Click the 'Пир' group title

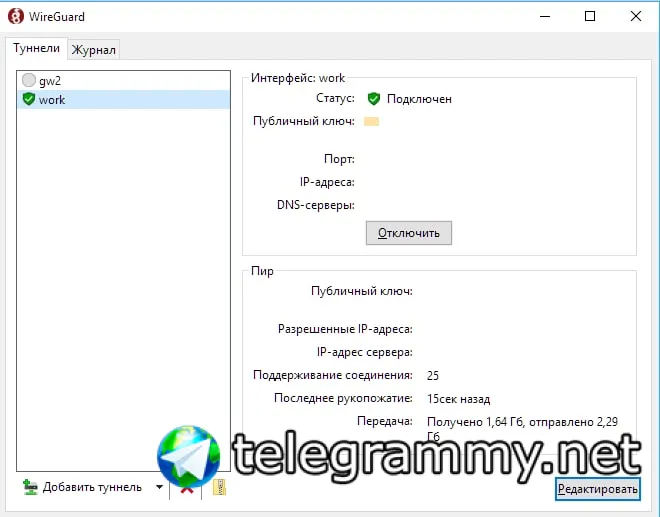262,271
